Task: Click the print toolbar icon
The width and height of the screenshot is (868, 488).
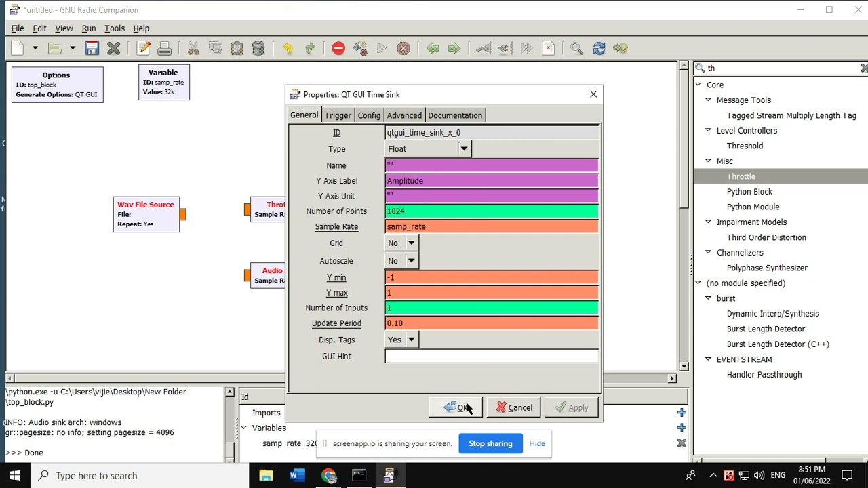Action: [x=164, y=48]
